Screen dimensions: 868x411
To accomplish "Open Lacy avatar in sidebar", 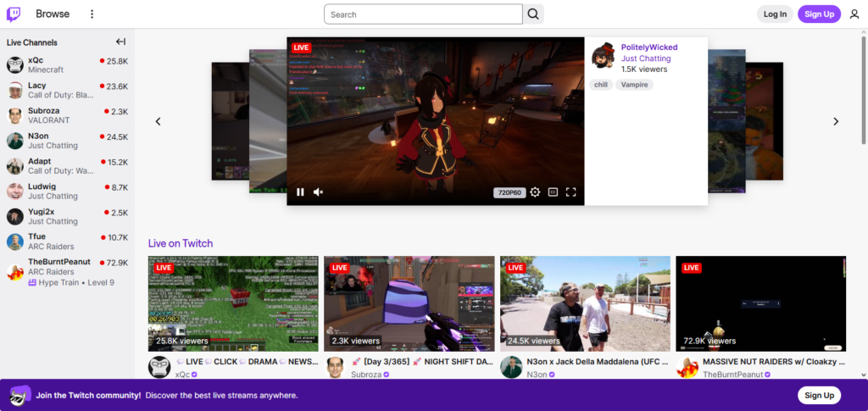I will (15, 90).
